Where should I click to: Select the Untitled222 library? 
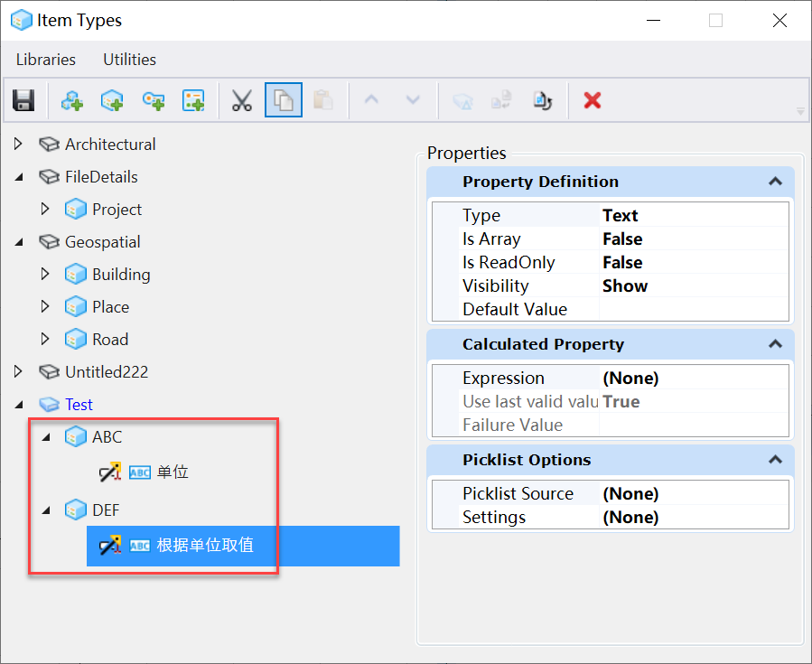pos(106,372)
